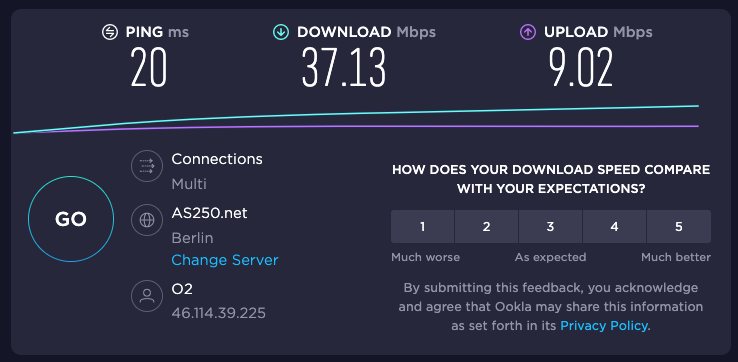Click the download arrow icon
This screenshot has height=362, width=738.
281,32
